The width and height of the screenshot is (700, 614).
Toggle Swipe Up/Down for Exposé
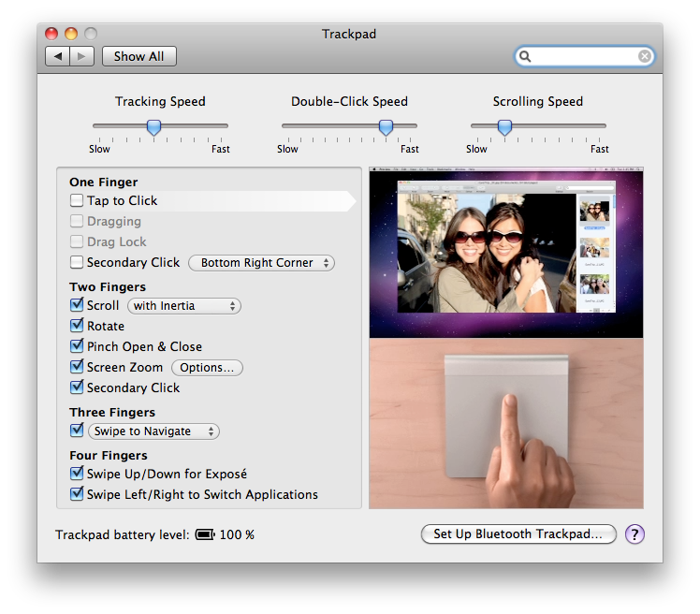77,474
